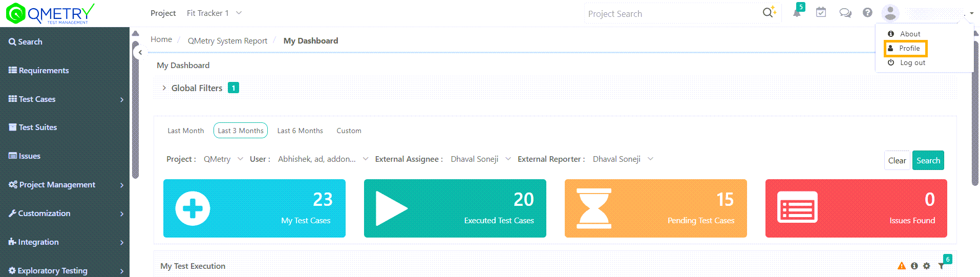Click the teal Search button

tap(928, 160)
